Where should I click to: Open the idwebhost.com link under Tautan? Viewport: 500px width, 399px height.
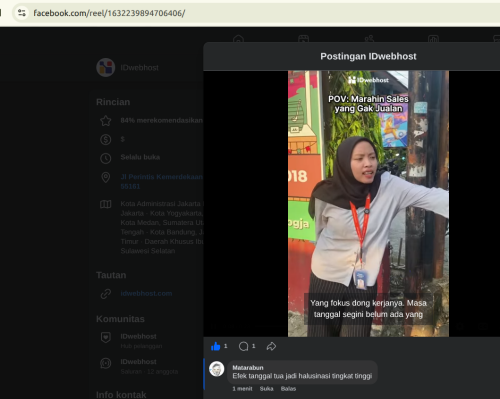[146, 293]
